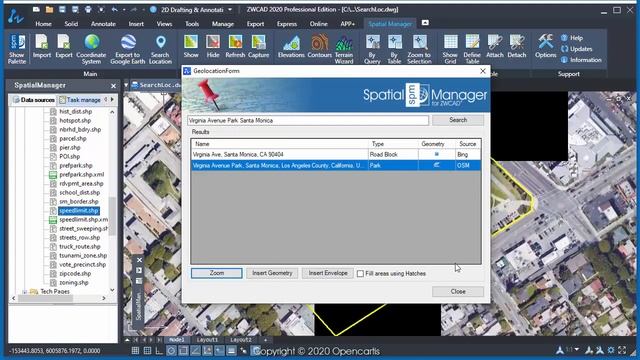The height and width of the screenshot is (360, 640).
Task: Select zoning.shp in data sources tree
Action: [73, 282]
